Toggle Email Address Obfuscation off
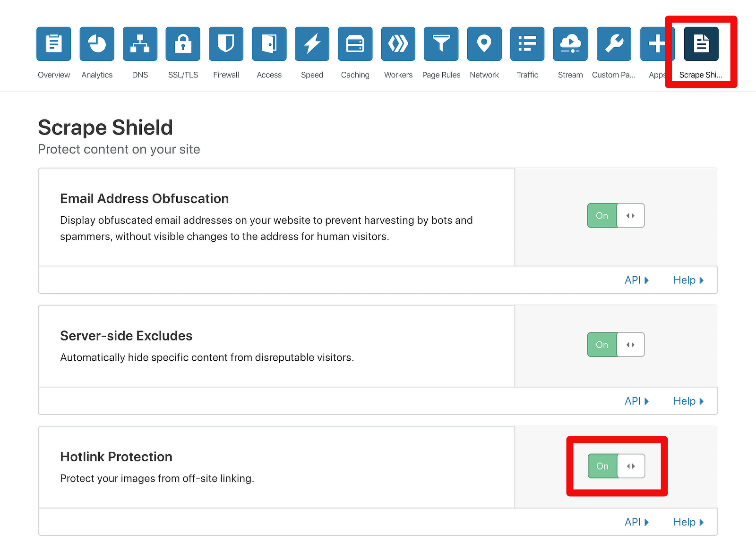This screenshot has width=756, height=551. coord(616,215)
